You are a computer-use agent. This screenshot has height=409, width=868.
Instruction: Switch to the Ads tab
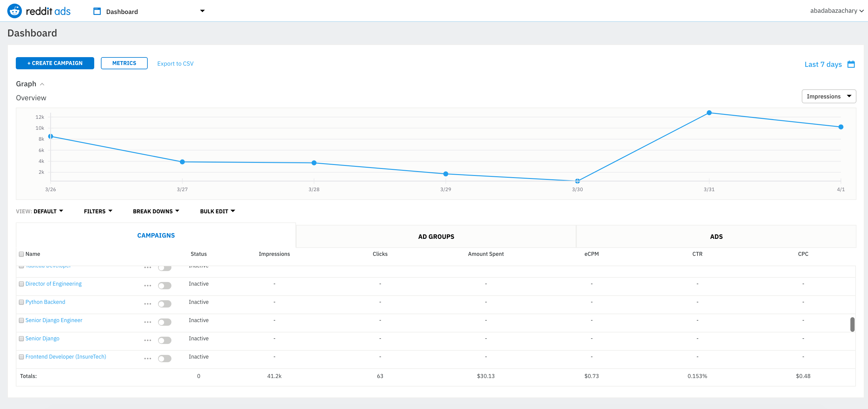[x=716, y=236]
